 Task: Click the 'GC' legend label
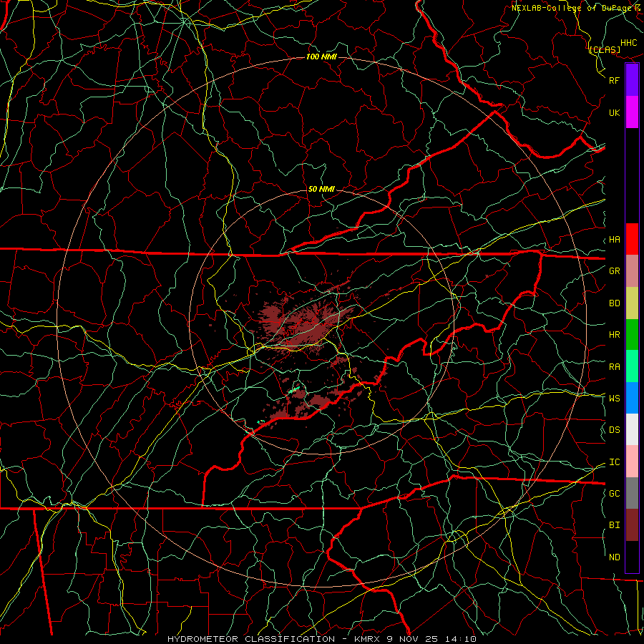(615, 493)
